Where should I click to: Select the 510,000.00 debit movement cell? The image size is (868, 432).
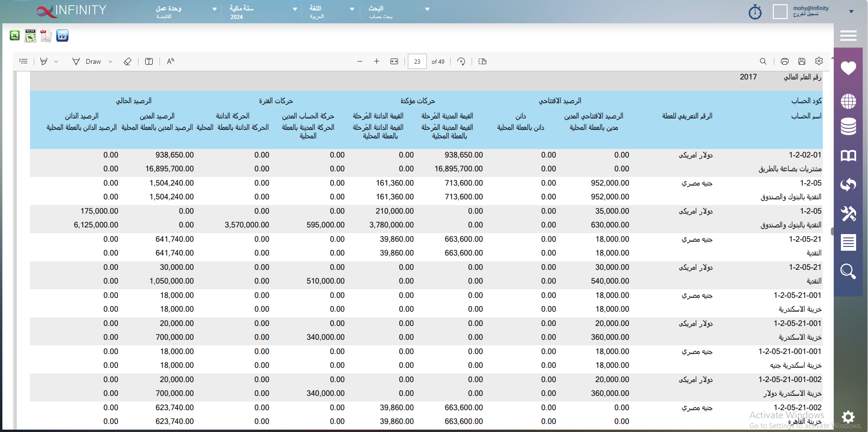325,281
